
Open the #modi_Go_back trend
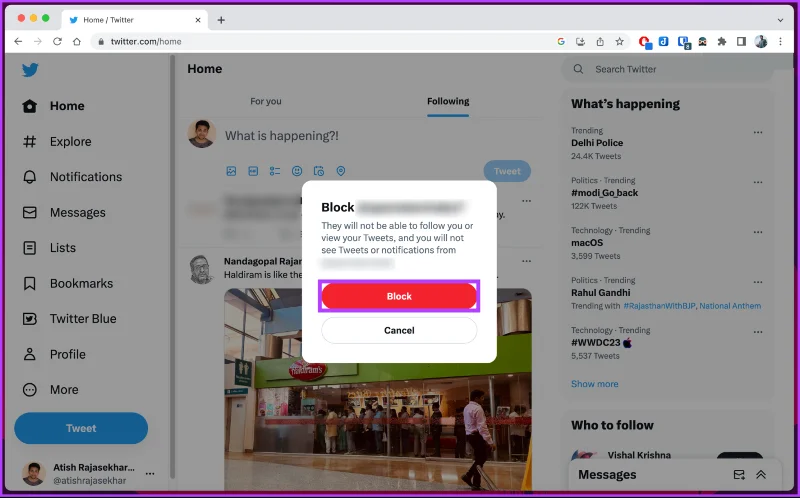[x=605, y=193]
